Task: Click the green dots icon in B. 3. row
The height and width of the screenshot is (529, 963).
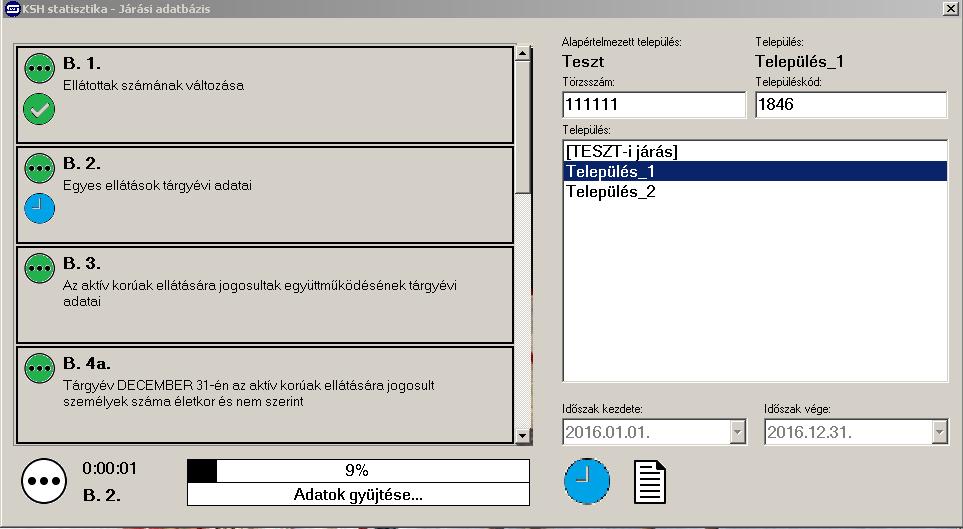Action: 39,268
